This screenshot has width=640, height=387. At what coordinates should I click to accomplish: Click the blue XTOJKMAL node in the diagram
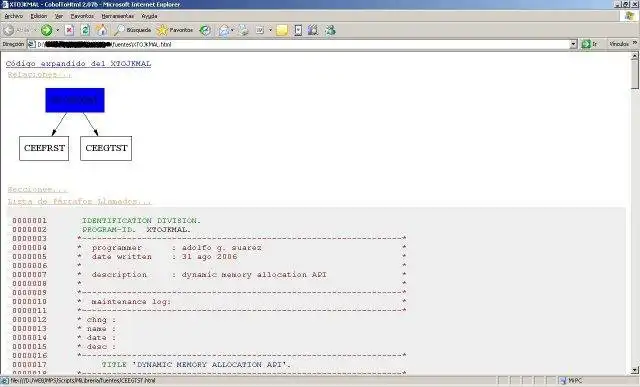pos(75,100)
